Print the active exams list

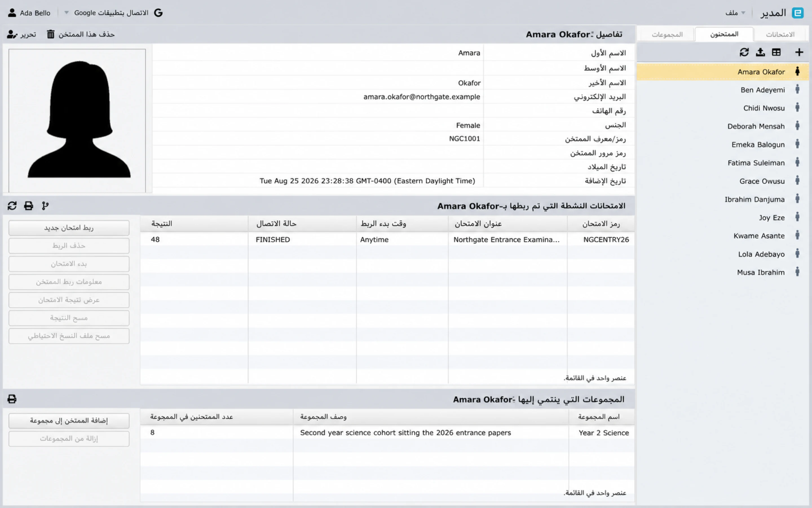pos(28,206)
